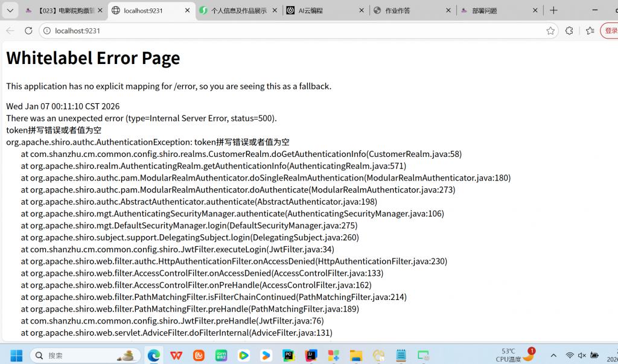618x364 pixels.
Task: Click the 登录 sign-in button
Action: [x=610, y=31]
